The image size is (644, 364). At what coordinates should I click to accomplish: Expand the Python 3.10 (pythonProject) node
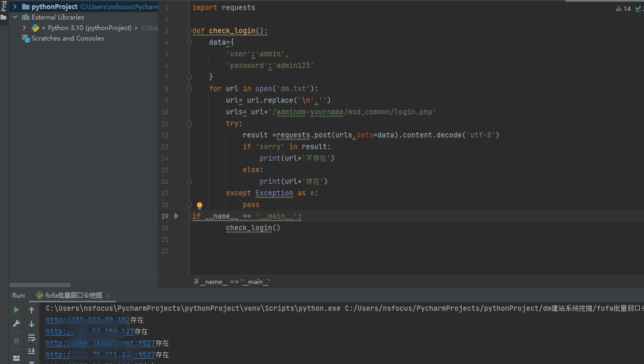point(24,28)
